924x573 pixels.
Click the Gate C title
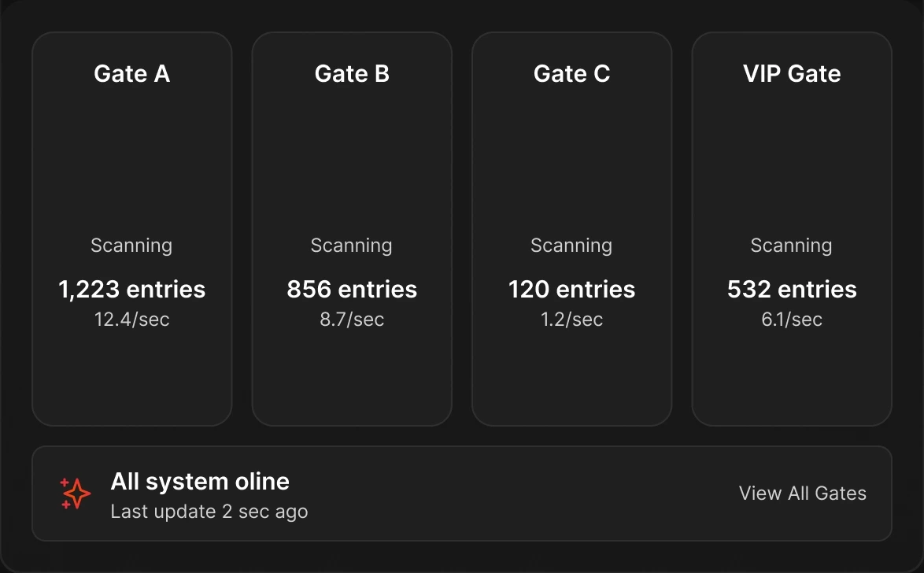coord(571,74)
